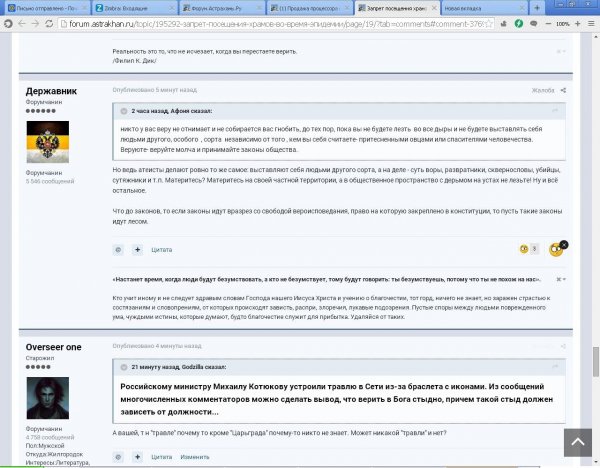600x468 pixels.
Task: Click the share icon on Державник's post
Action: tap(563, 90)
